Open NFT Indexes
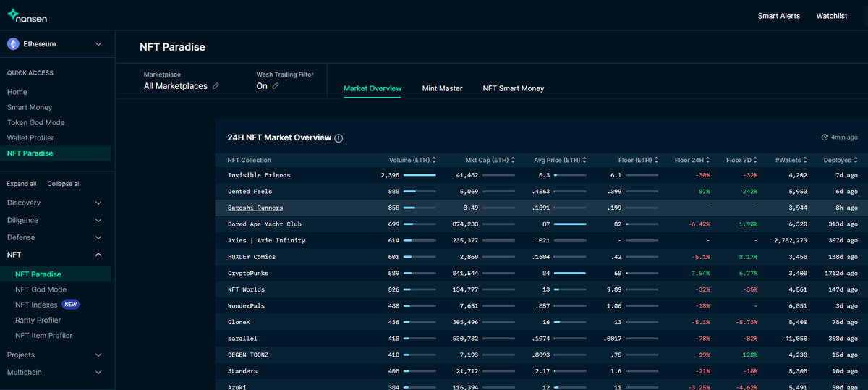 coord(36,305)
